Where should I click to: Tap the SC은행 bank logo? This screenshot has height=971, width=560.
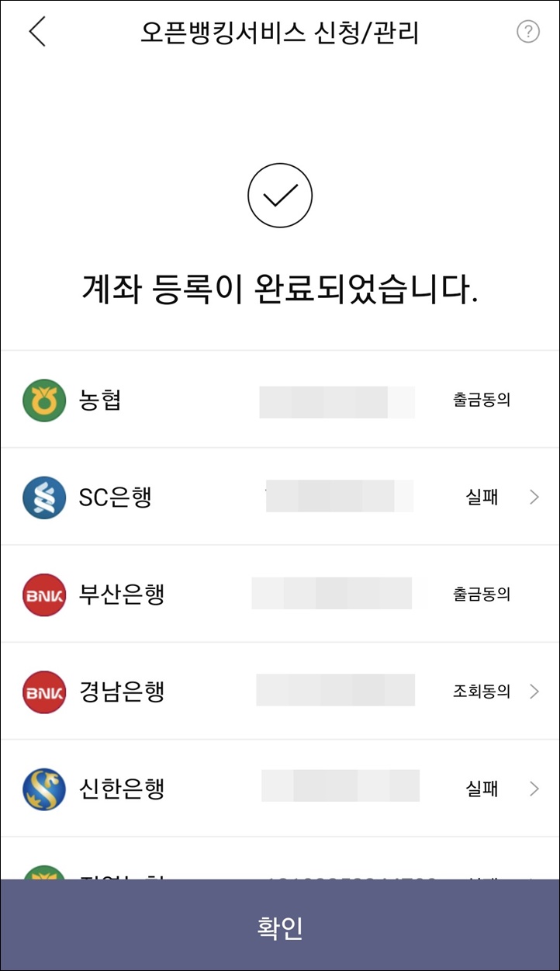(x=44, y=498)
